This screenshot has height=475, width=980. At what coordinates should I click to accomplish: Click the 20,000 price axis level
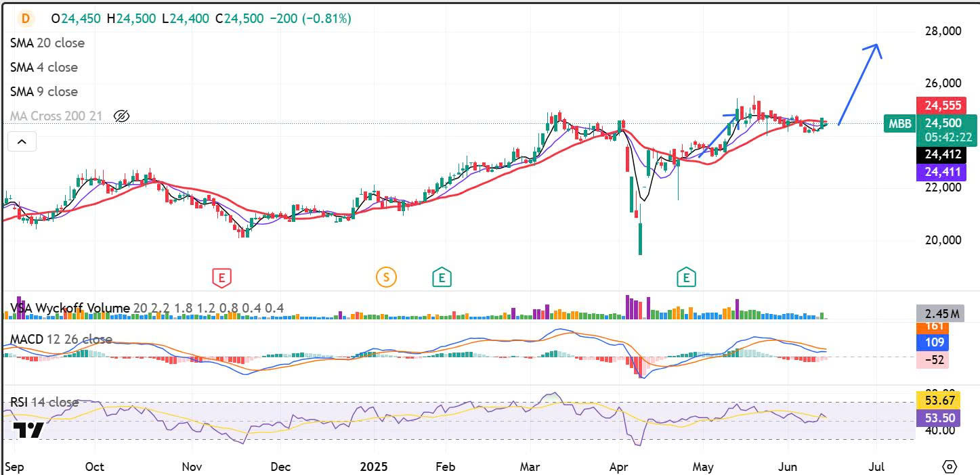[943, 240]
